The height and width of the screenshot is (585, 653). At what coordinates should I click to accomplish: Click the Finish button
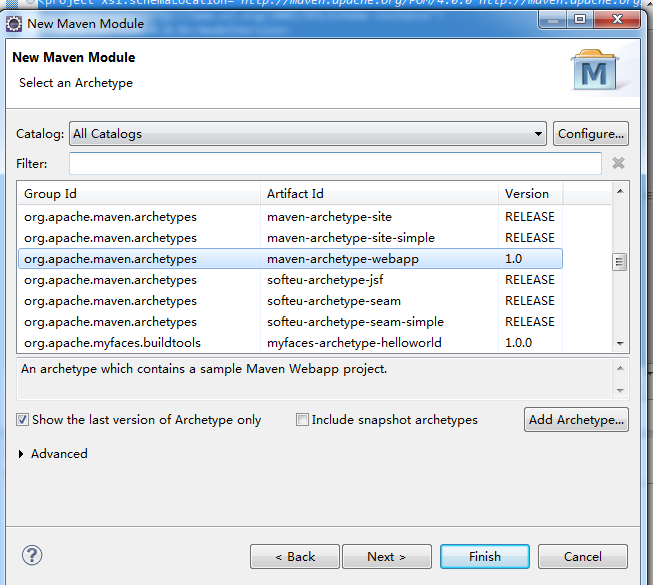tap(485, 556)
